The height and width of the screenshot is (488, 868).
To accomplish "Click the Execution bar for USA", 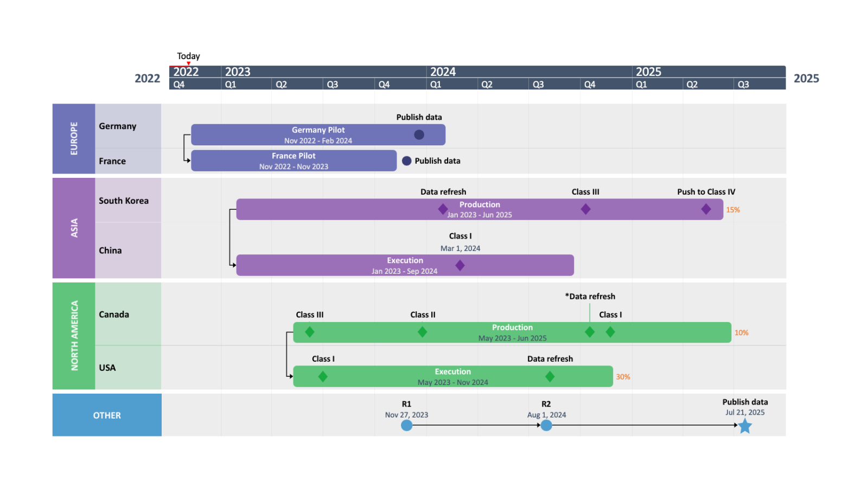I will pyautogui.click(x=453, y=376).
